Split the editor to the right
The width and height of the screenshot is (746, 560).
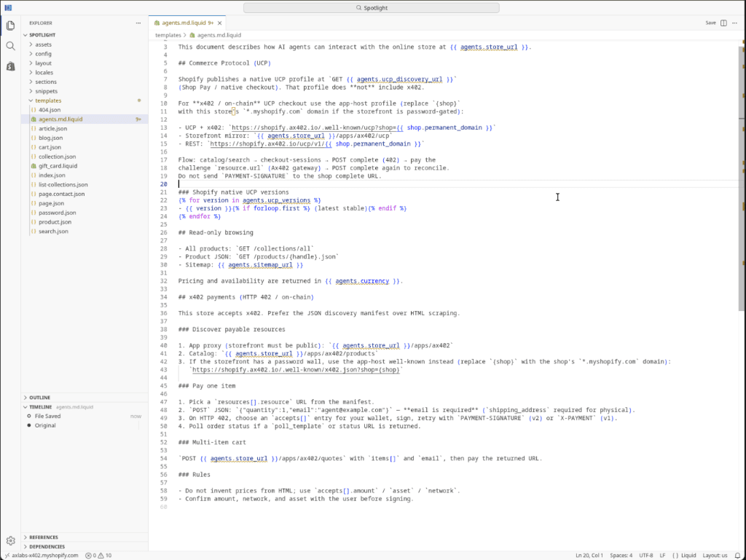click(x=723, y=23)
